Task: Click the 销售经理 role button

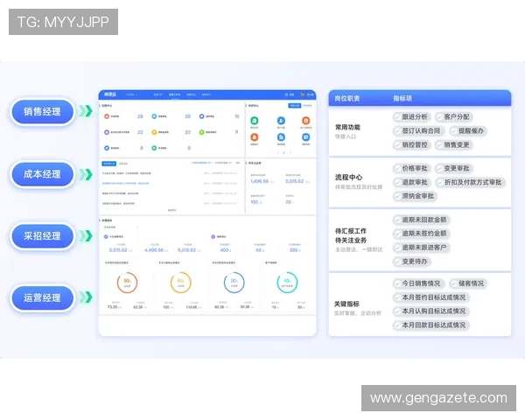Action: click(43, 112)
